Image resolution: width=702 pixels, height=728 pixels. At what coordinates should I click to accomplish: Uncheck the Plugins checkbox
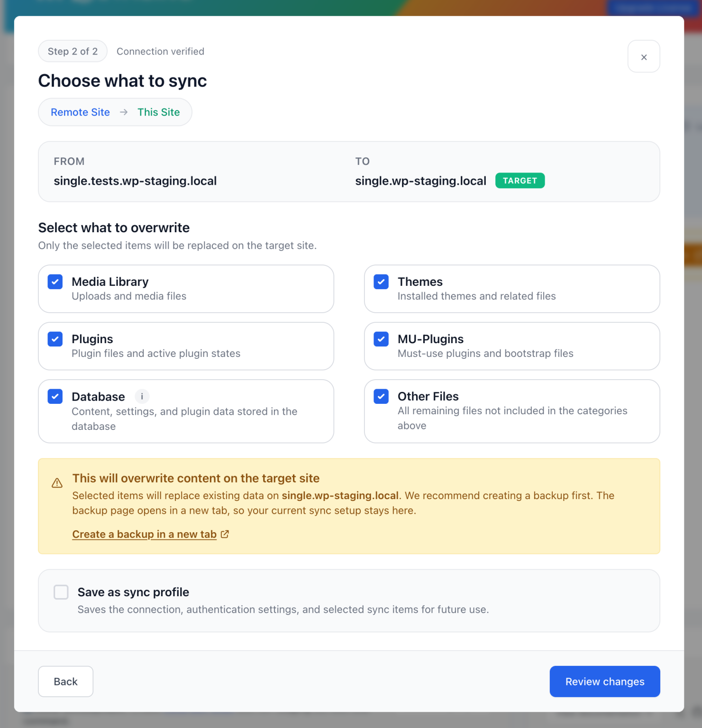pyautogui.click(x=55, y=339)
